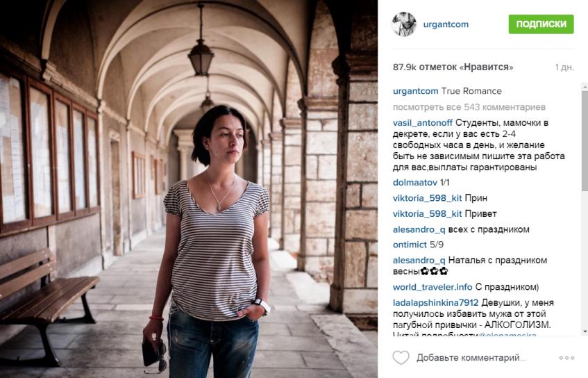Click the heart like icon
588x378 pixels.
(x=401, y=357)
